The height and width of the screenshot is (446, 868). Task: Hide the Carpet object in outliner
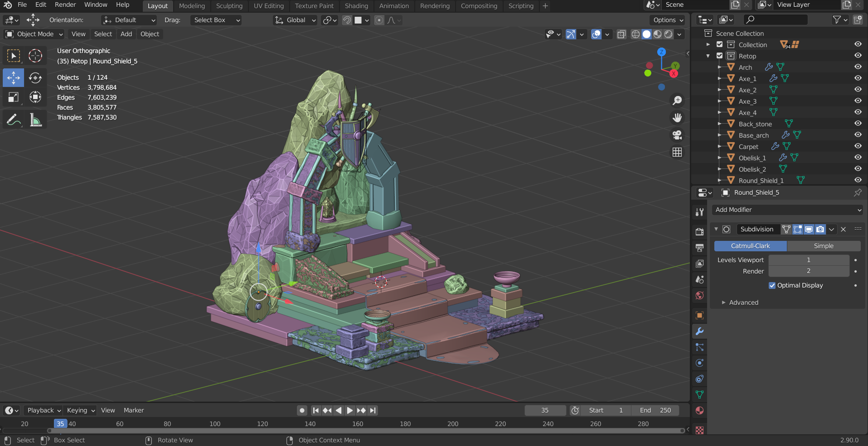click(858, 146)
